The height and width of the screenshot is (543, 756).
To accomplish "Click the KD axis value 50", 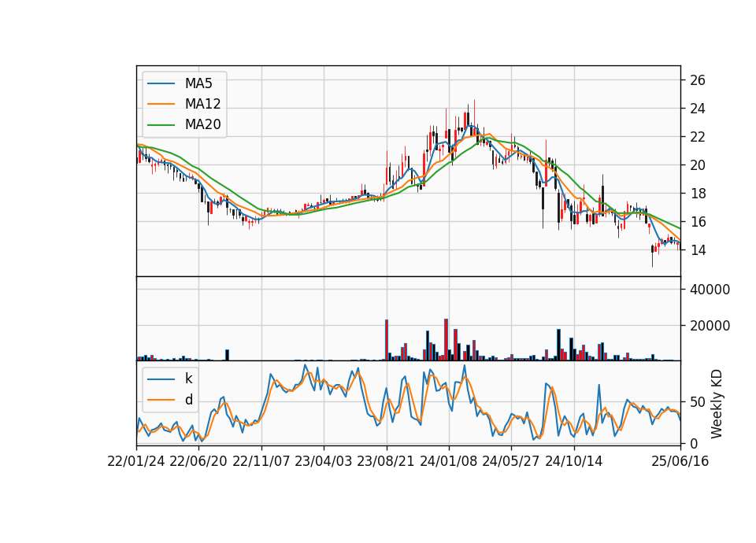I will (698, 402).
